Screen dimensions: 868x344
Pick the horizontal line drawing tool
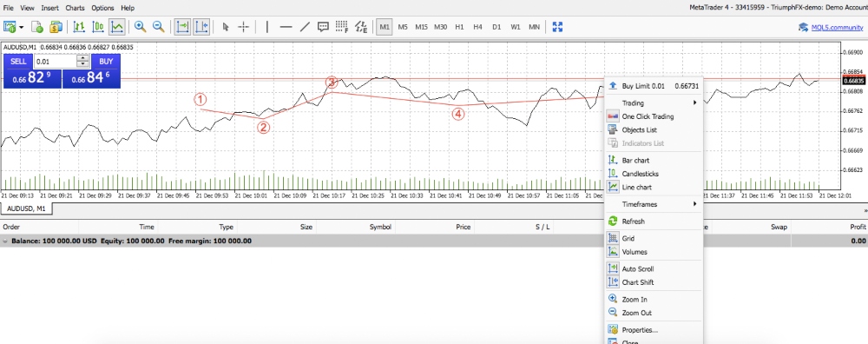[x=286, y=27]
